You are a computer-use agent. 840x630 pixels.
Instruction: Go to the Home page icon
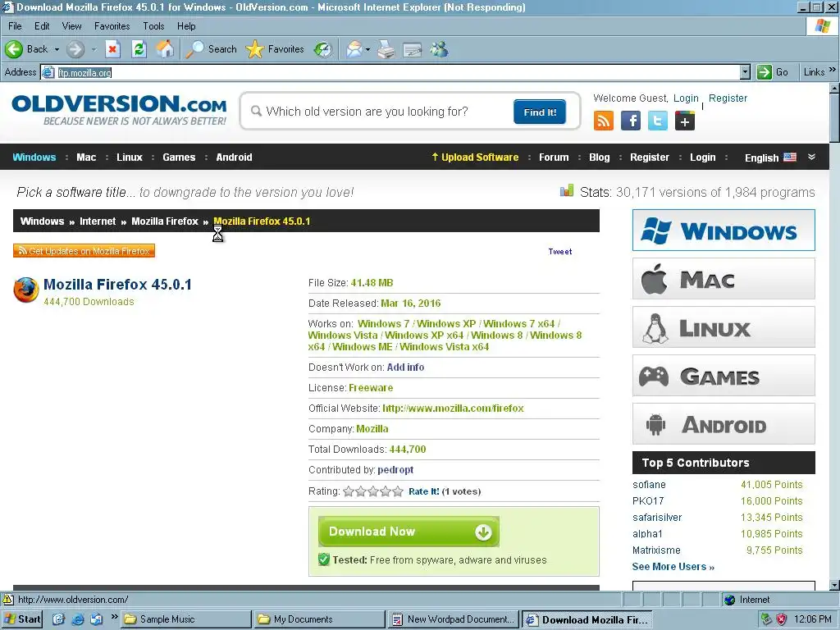[165, 49]
